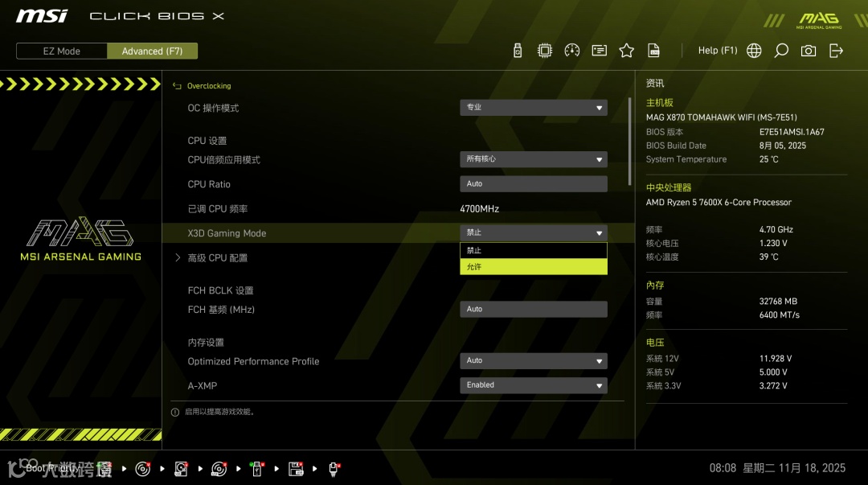The height and width of the screenshot is (485, 868).
Task: Click the 11.928 V system 12V reading
Action: click(776, 359)
